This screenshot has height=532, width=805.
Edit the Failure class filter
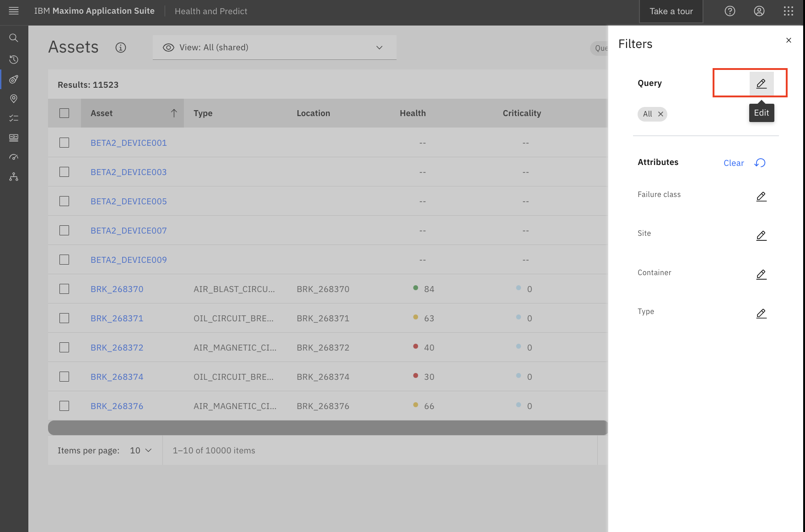click(762, 197)
